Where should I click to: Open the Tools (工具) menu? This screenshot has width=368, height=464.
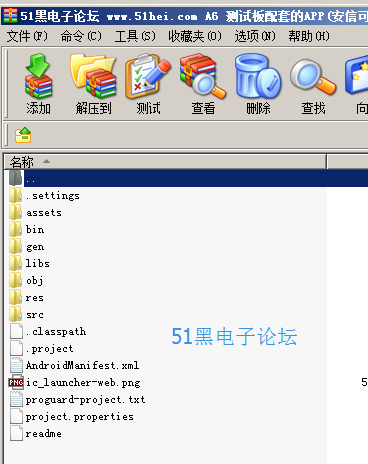135,36
